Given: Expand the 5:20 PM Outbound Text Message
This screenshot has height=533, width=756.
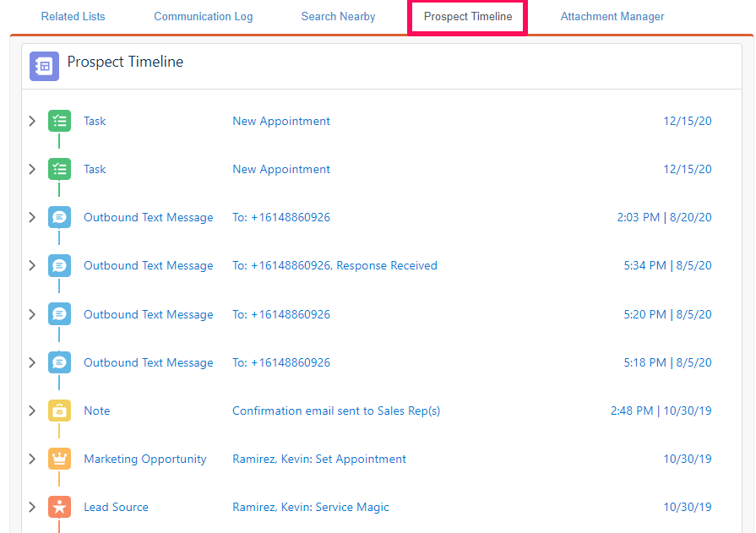Looking at the screenshot, I should [32, 314].
